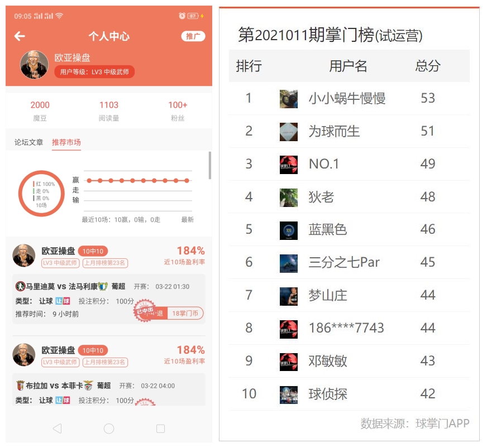Click 法马利康 team crest icon
The image size is (487, 448).
click(x=103, y=286)
